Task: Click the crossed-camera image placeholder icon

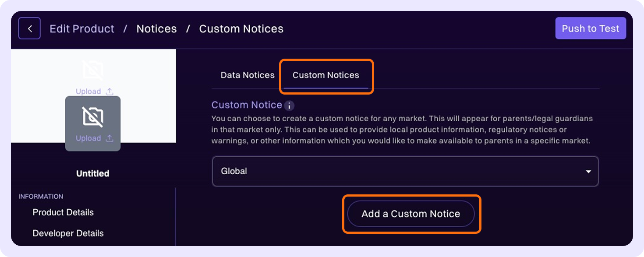Action: [x=93, y=69]
